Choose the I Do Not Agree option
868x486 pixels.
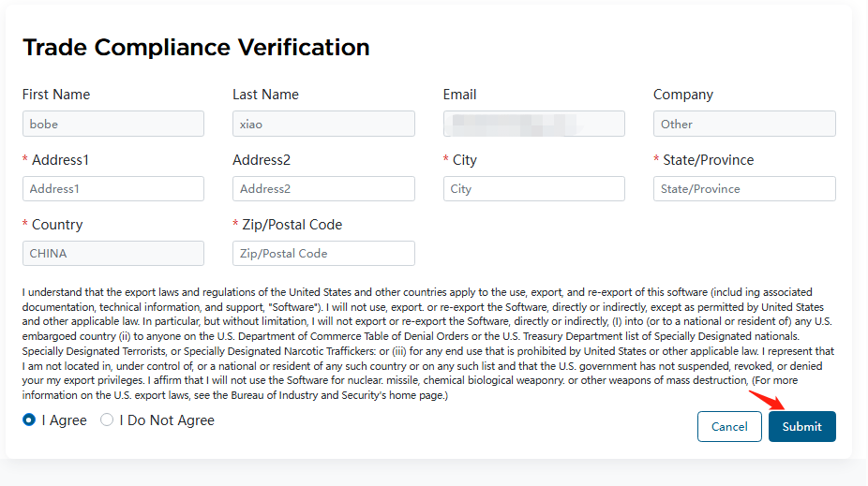pyautogui.click(x=107, y=420)
